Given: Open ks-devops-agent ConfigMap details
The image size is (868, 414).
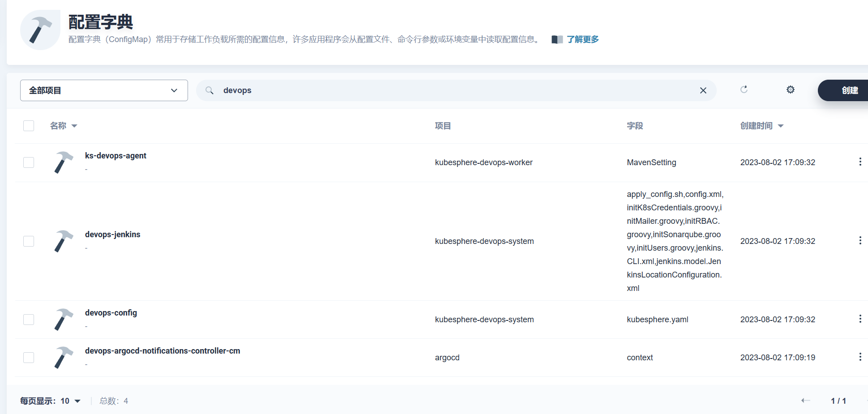Looking at the screenshot, I should [x=115, y=156].
